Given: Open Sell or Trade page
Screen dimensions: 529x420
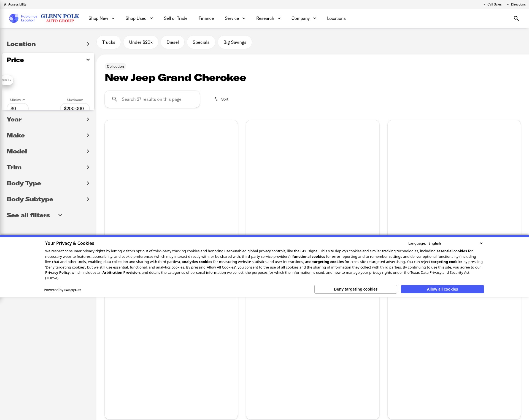Looking at the screenshot, I should 176,18.
